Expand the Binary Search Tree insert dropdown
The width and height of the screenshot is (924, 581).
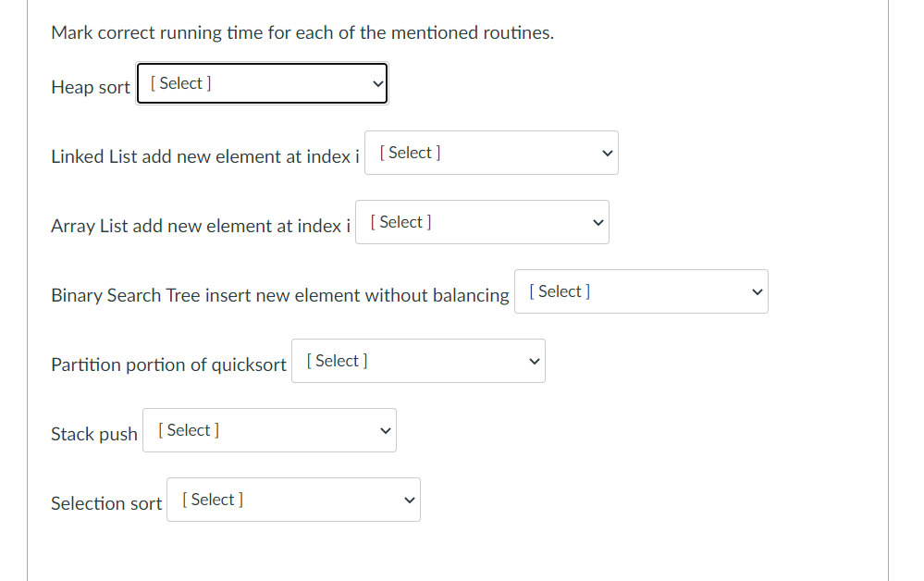point(641,291)
